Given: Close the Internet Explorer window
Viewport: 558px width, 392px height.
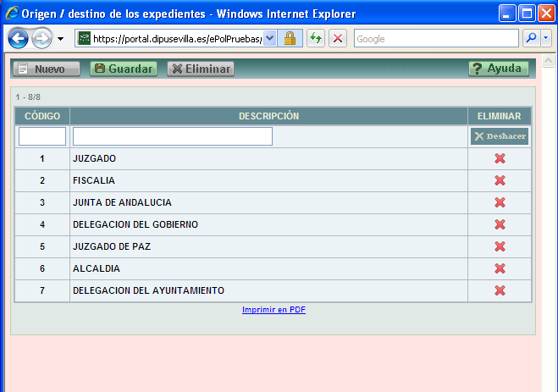Looking at the screenshot, I should pos(546,14).
